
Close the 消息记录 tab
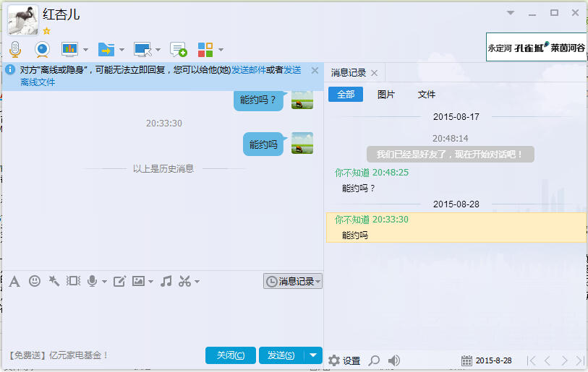point(374,73)
